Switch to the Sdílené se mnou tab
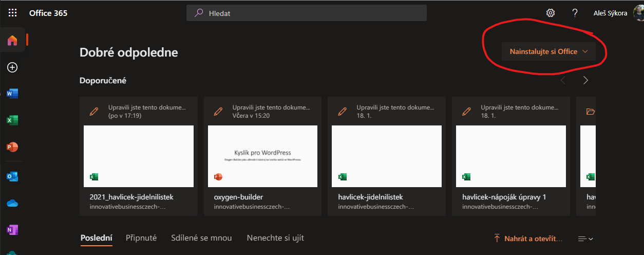This screenshot has width=644, height=255. [201, 238]
